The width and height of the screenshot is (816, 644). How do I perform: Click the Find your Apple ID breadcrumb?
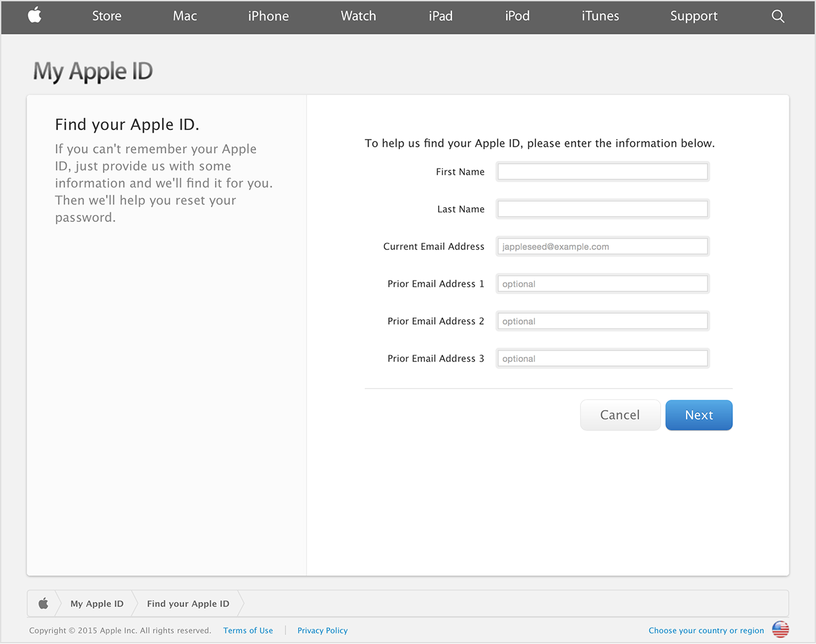(188, 604)
